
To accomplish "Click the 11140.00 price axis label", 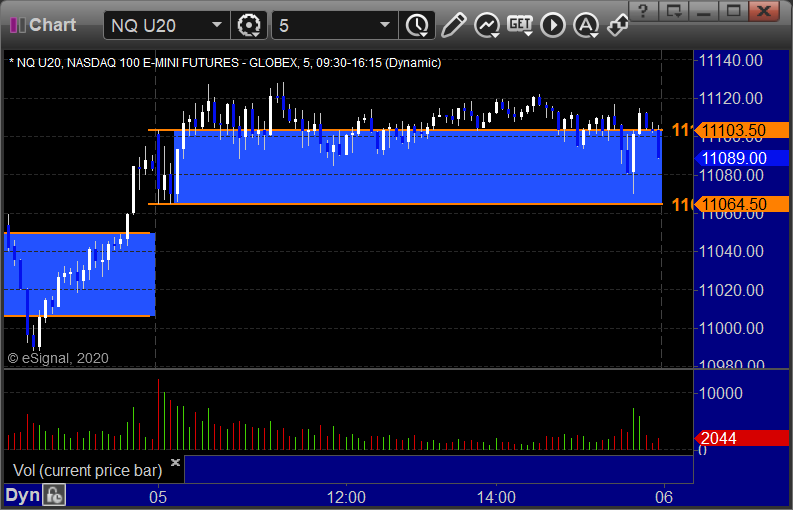I will pyautogui.click(x=731, y=61).
